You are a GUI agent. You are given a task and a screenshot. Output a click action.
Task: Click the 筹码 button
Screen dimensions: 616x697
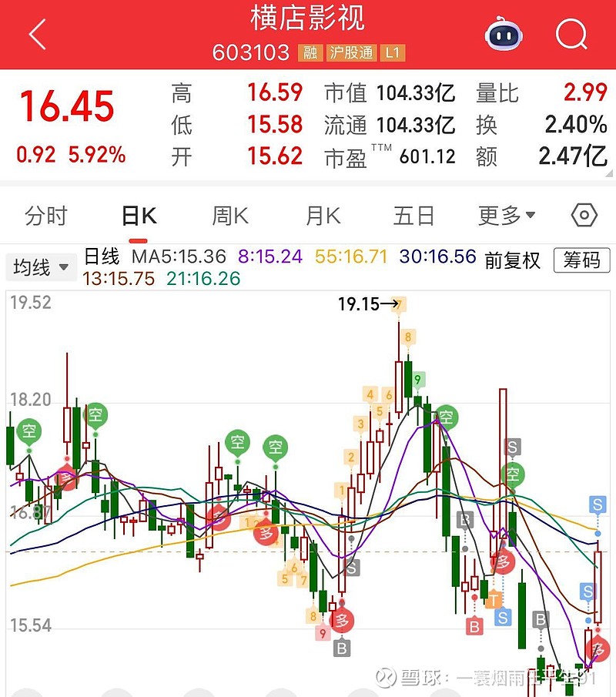click(x=582, y=260)
